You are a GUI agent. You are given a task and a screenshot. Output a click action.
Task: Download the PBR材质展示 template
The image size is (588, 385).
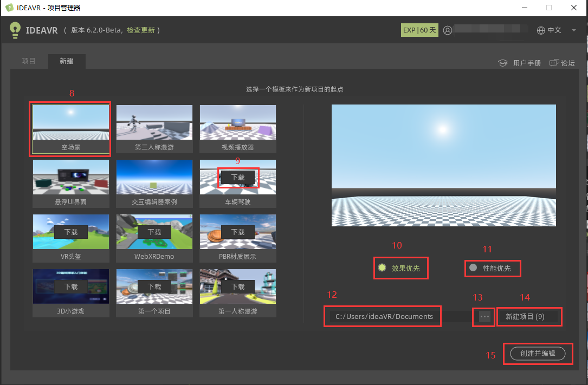[238, 232]
